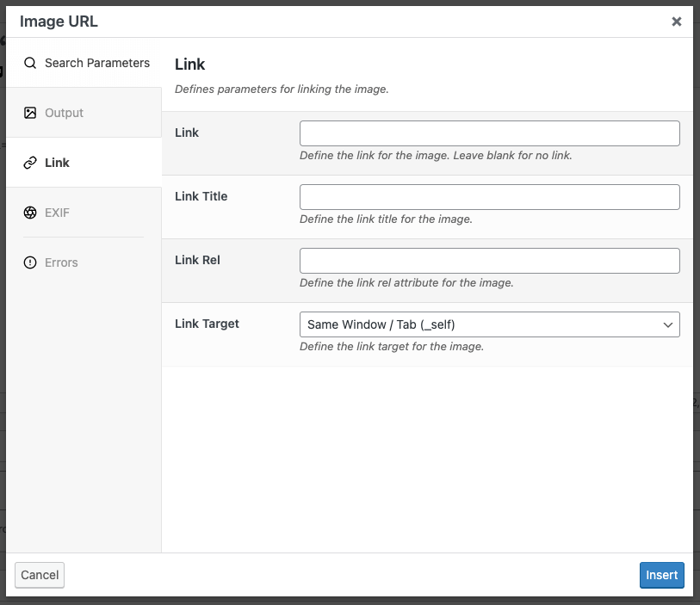
Task: Click the Link Target field label
Action: pyautogui.click(x=207, y=324)
